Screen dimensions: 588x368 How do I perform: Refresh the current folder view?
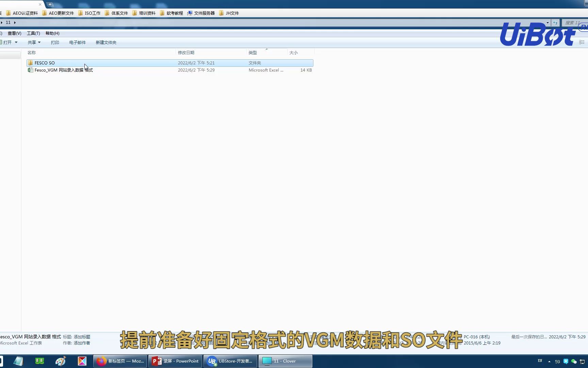coord(555,22)
